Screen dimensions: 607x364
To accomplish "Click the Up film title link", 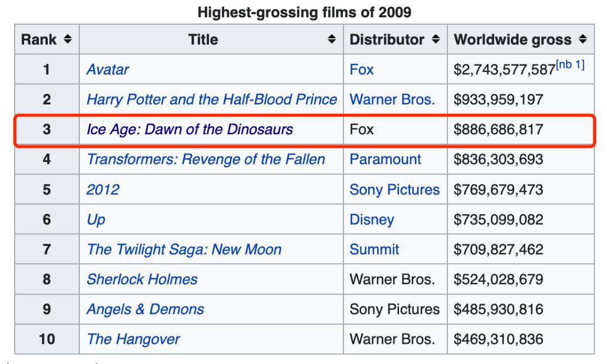I will coord(93,219).
